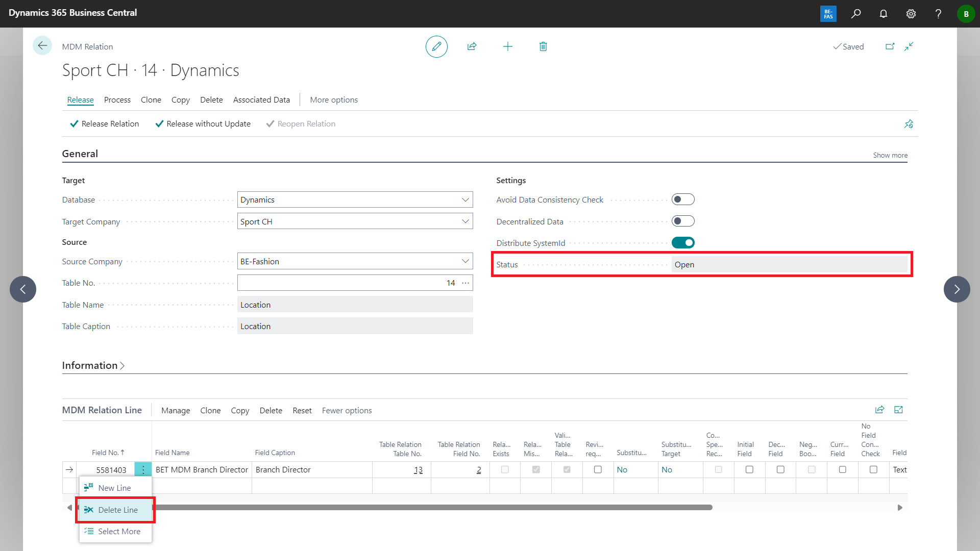Viewport: 980px width, 551px height.
Task: Click the Copy menu in header
Action: pos(180,99)
